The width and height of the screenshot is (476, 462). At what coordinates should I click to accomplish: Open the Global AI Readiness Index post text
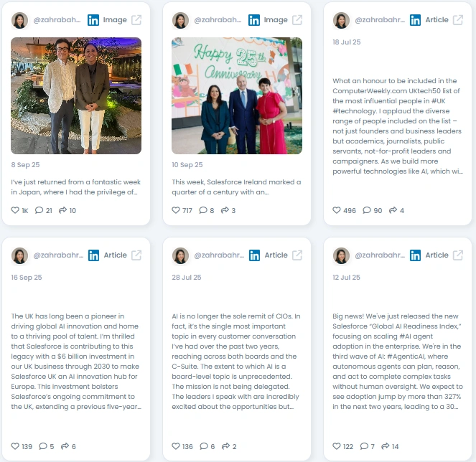[x=397, y=362]
